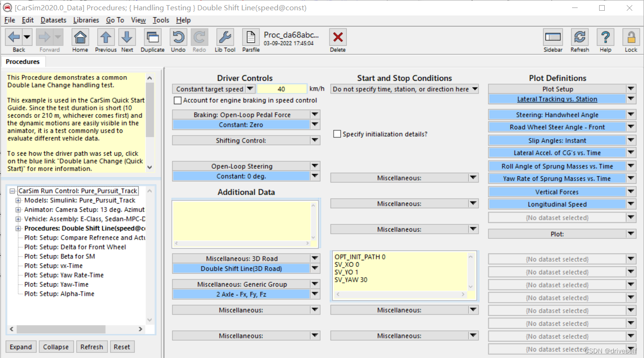Click Vertical Forces plot button
This screenshot has width=644, height=358.
point(557,192)
